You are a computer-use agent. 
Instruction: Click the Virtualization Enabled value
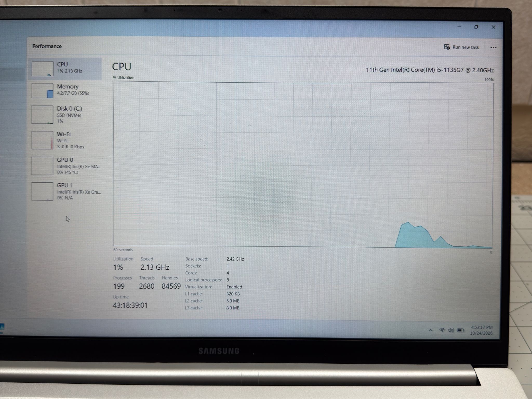234,287
